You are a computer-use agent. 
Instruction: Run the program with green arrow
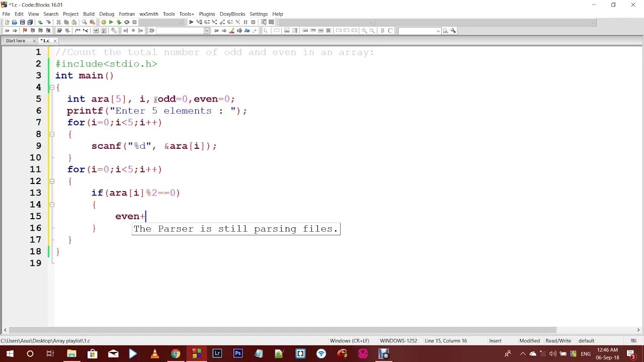[x=111, y=22]
